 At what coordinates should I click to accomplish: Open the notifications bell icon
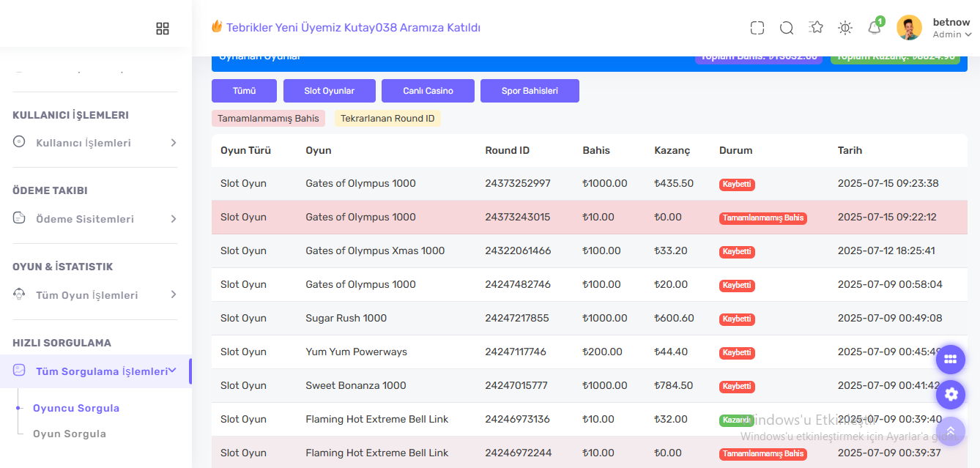[874, 28]
